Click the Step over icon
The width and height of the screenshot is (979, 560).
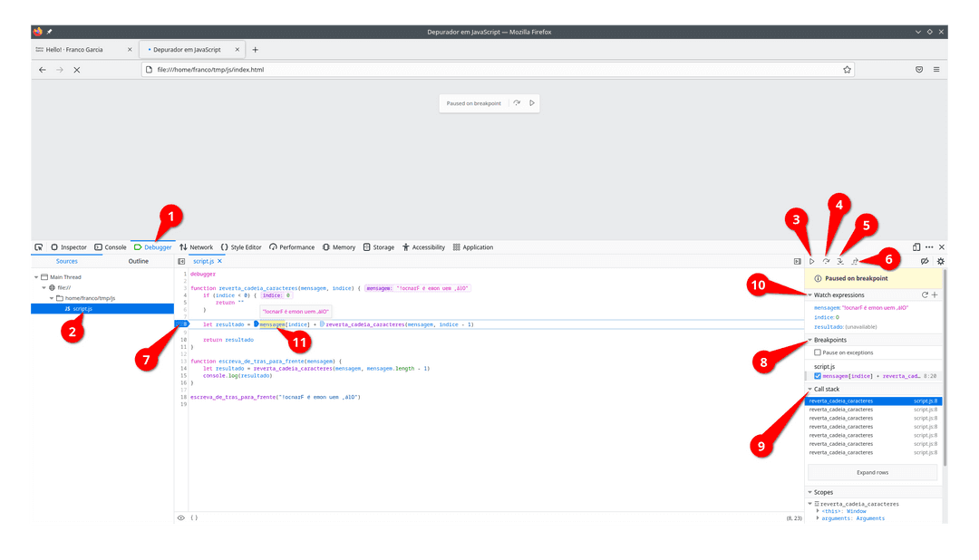pyautogui.click(x=826, y=261)
